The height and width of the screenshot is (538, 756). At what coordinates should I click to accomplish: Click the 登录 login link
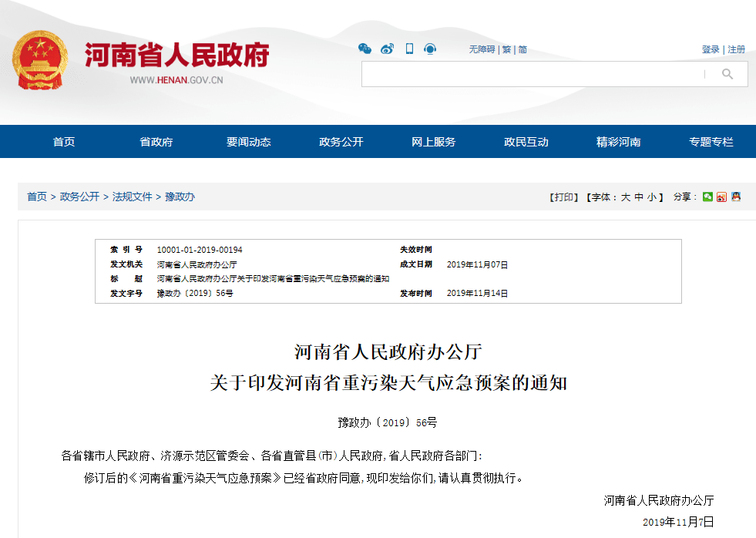tap(711, 49)
